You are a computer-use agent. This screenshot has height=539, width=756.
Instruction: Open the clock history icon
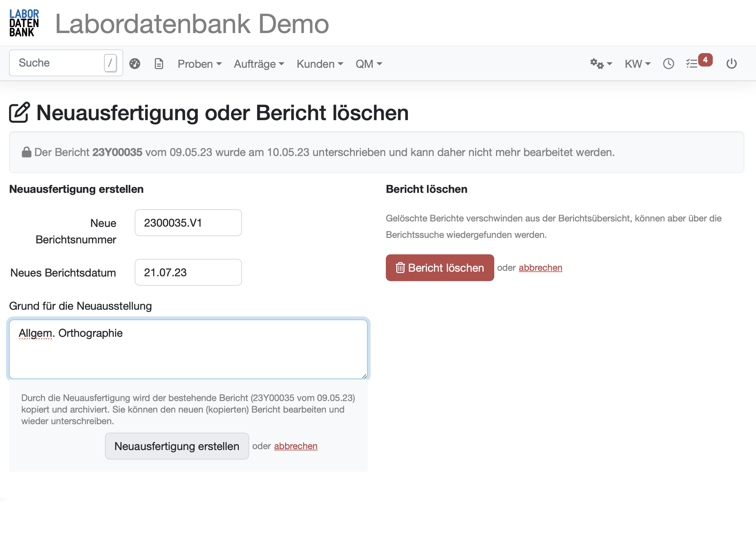[668, 63]
